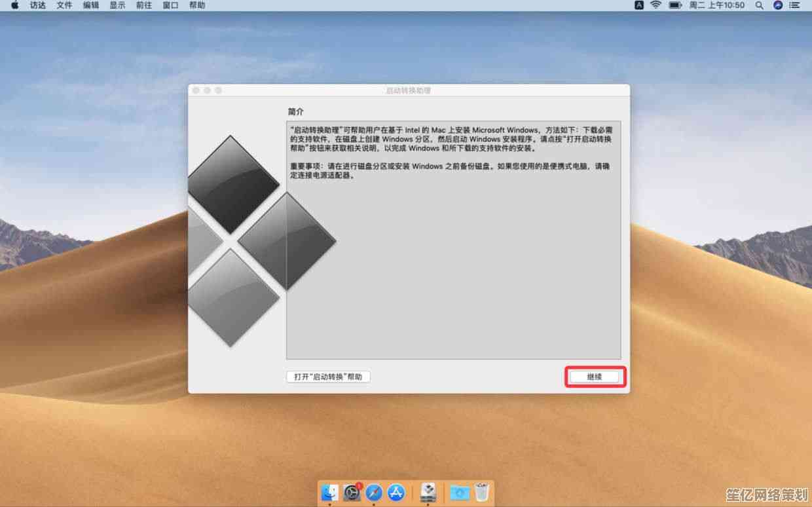Click the Boot Camp Assistant dock icon
Image resolution: width=812 pixels, height=507 pixels.
428,492
